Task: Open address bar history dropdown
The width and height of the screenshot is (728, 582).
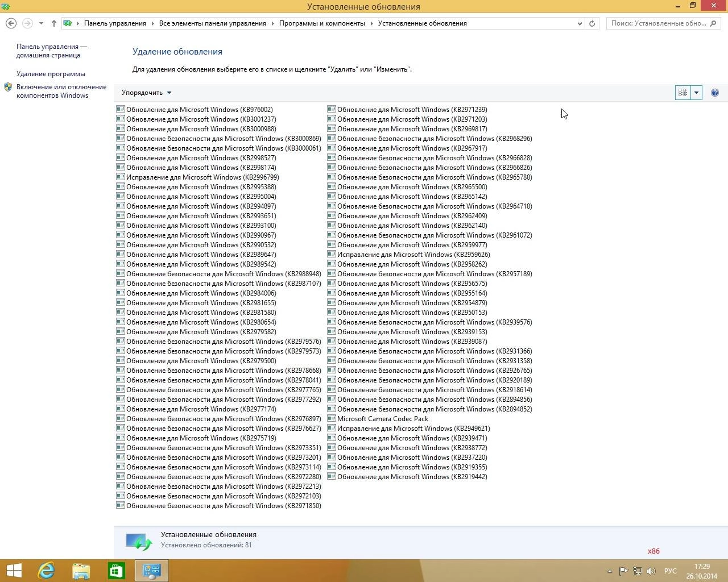Action: [580, 23]
